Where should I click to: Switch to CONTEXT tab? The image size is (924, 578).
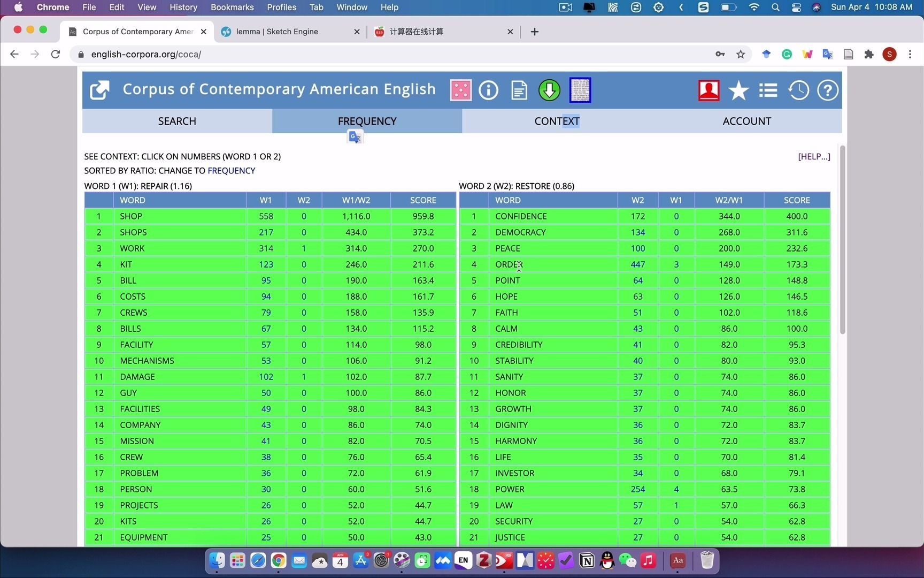click(x=557, y=121)
